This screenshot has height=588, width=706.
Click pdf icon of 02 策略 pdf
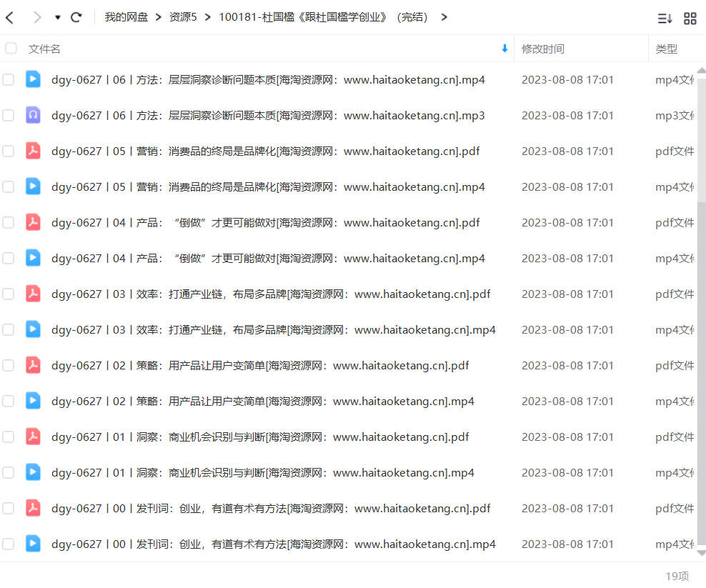[33, 364]
